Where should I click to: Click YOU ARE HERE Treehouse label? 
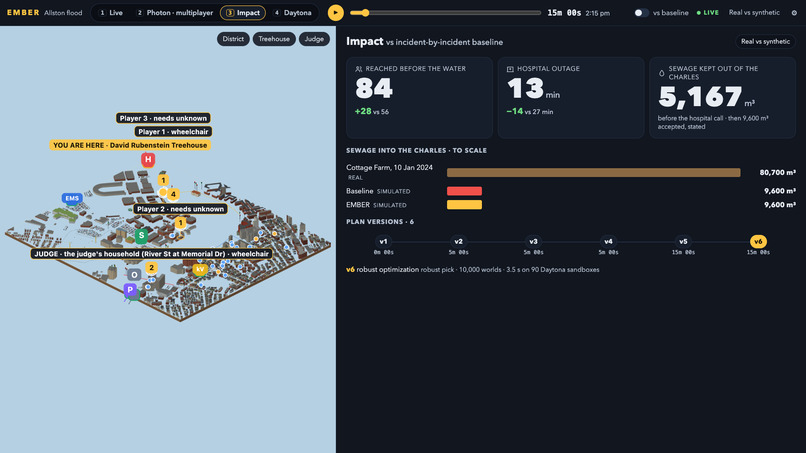point(130,146)
